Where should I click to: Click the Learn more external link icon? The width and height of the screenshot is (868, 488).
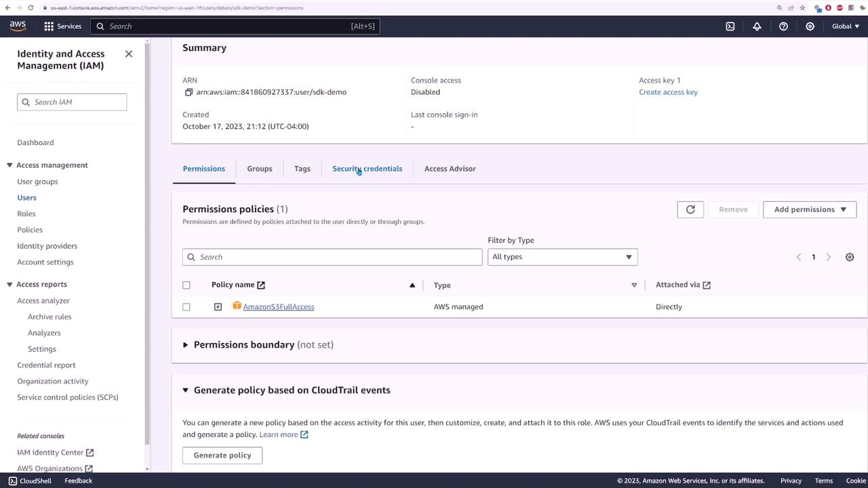tap(304, 434)
